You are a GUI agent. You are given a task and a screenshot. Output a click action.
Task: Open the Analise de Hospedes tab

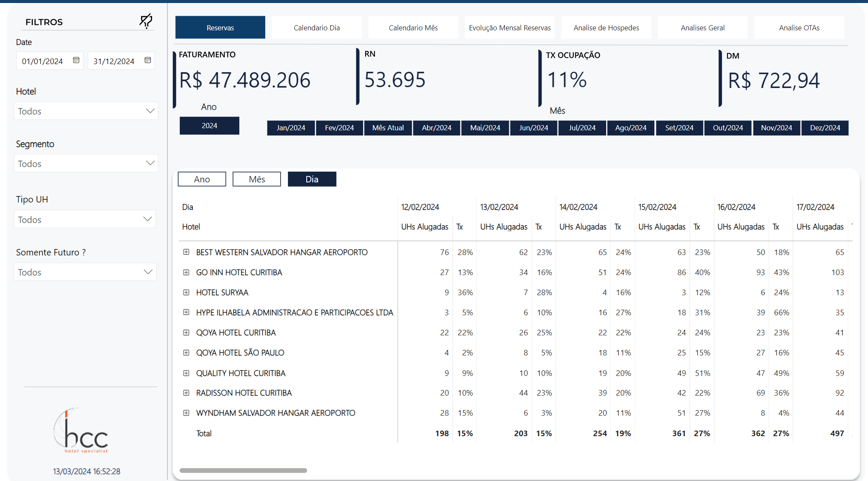pos(606,27)
